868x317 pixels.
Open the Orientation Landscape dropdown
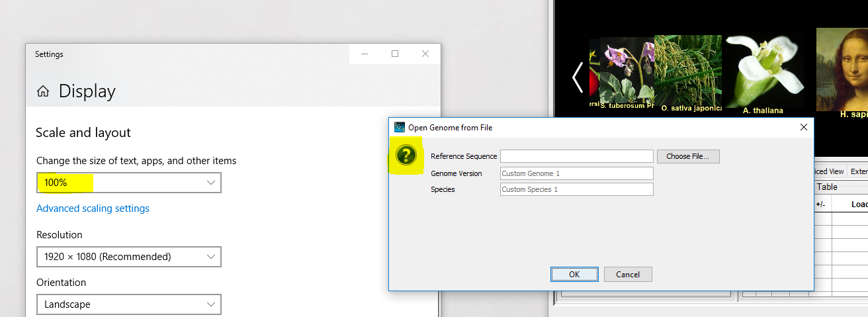pos(128,304)
